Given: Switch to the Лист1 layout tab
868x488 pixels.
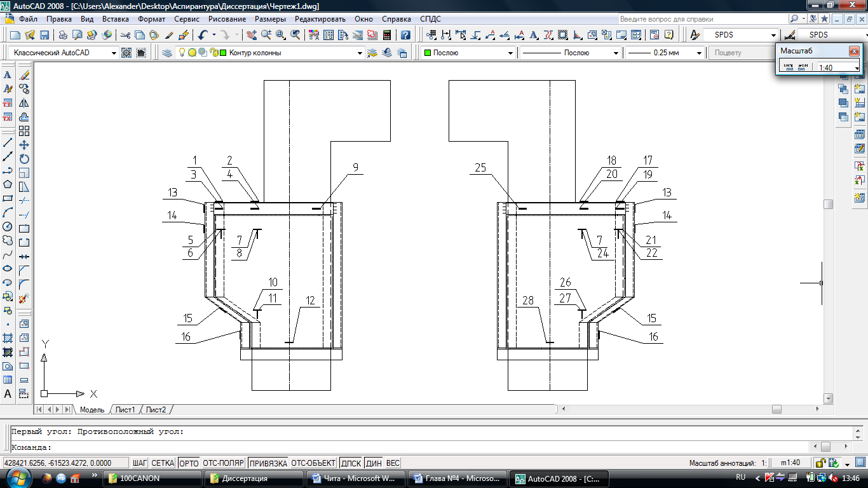Looking at the screenshot, I should (125, 410).
